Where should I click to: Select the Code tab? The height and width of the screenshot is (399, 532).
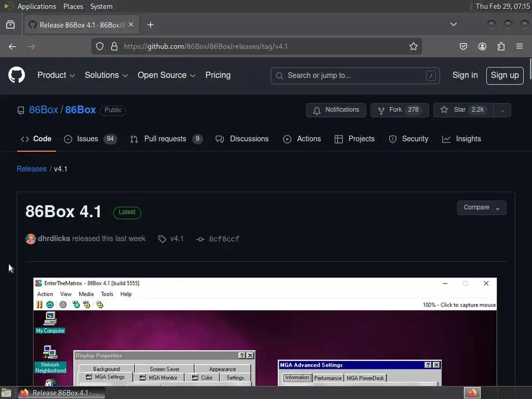coord(36,139)
